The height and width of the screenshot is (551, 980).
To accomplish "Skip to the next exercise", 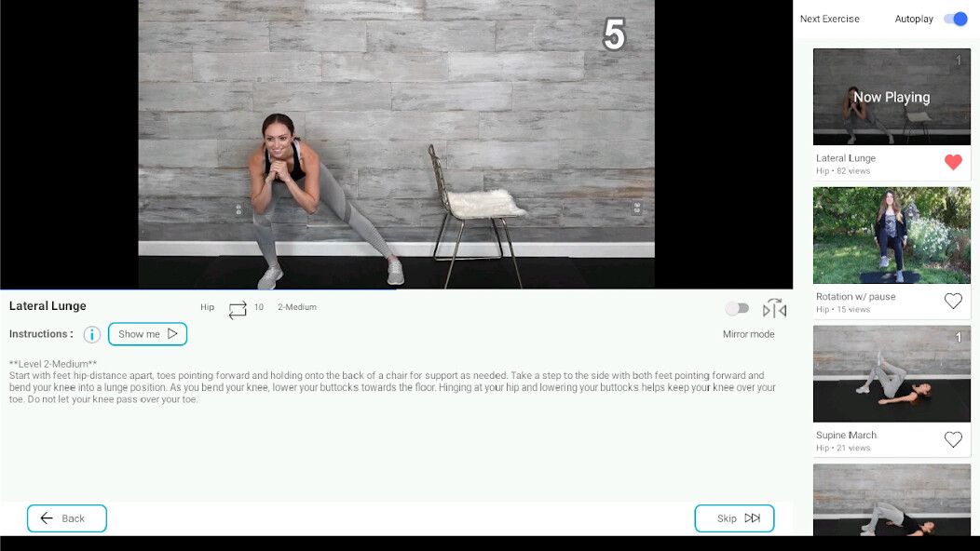I will point(734,518).
